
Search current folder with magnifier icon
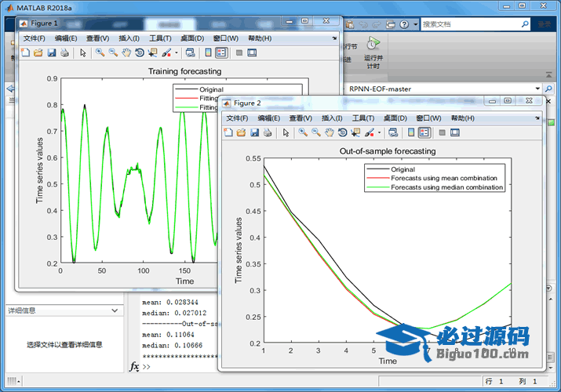pyautogui.click(x=548, y=89)
